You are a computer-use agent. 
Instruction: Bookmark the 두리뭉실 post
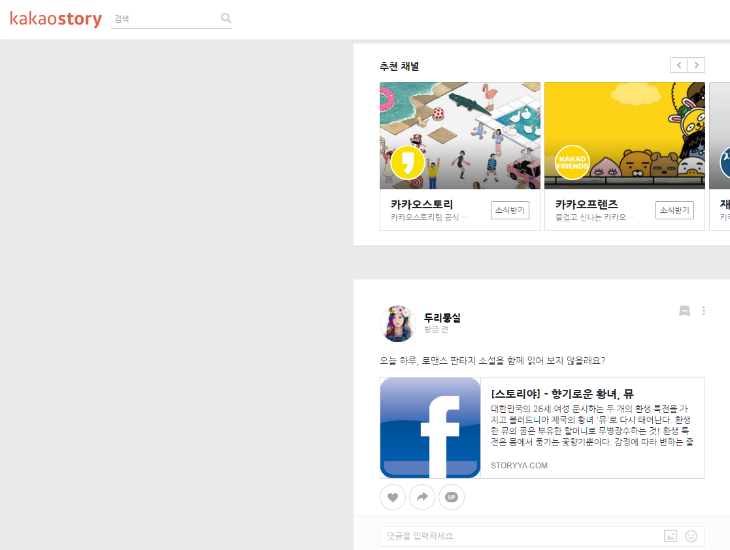(x=684, y=311)
